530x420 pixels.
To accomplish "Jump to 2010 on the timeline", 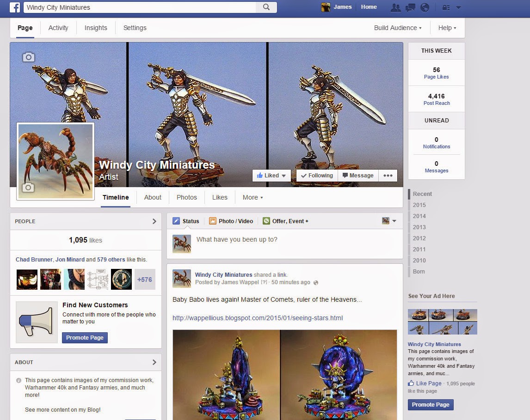I will pos(419,260).
